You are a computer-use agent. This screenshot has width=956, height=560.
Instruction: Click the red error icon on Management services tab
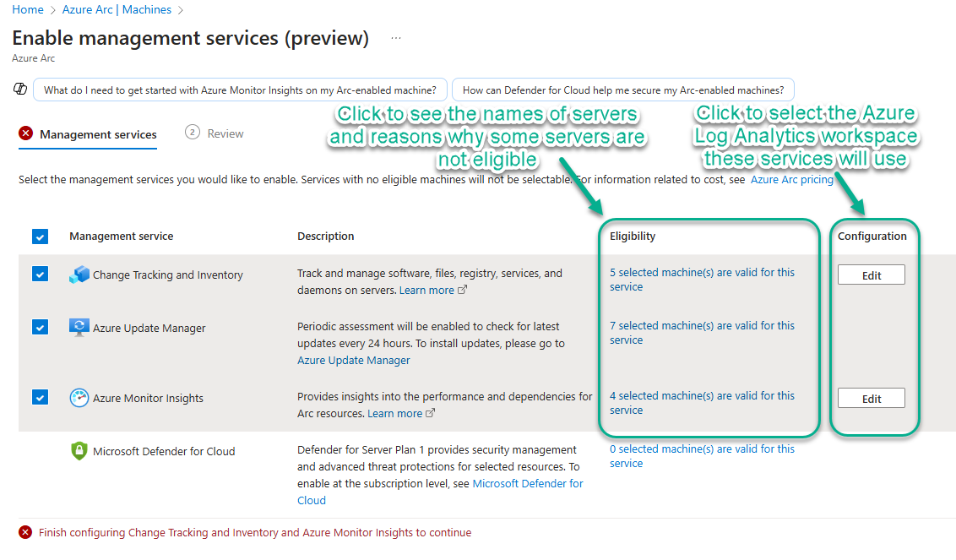coord(26,133)
